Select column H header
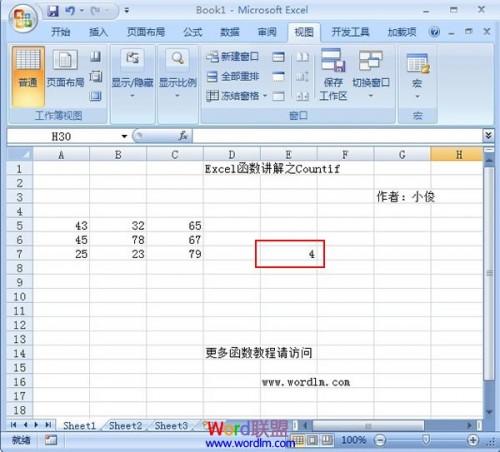 click(457, 155)
